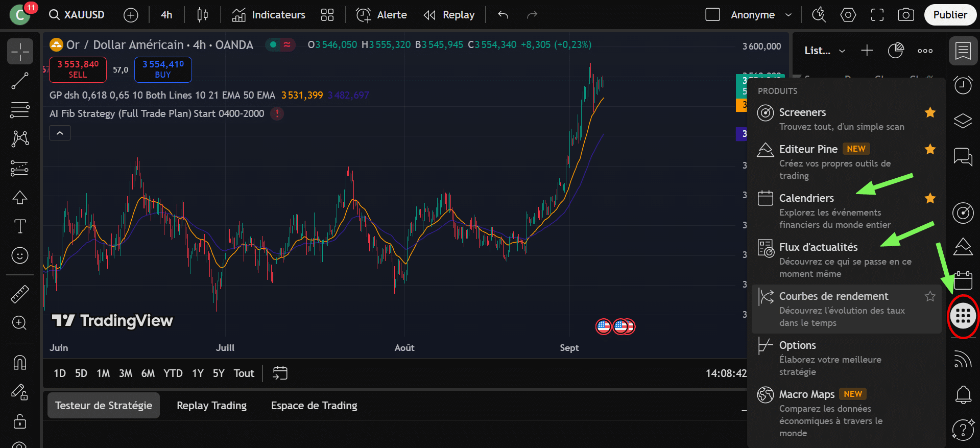Screen dimensions: 980x448
Task: Expand the Anonyme dropdown arrow
Action: coord(788,15)
